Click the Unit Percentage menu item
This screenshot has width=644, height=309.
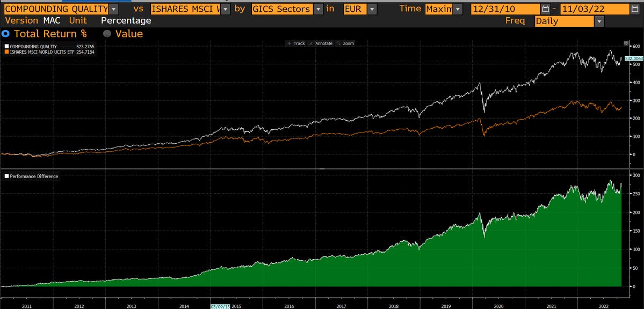click(126, 21)
